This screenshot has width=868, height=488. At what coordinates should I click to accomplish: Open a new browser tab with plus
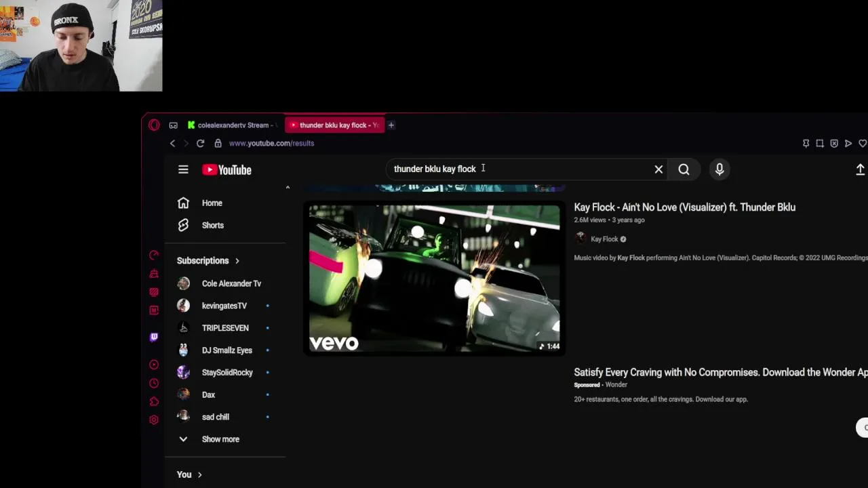tap(391, 125)
